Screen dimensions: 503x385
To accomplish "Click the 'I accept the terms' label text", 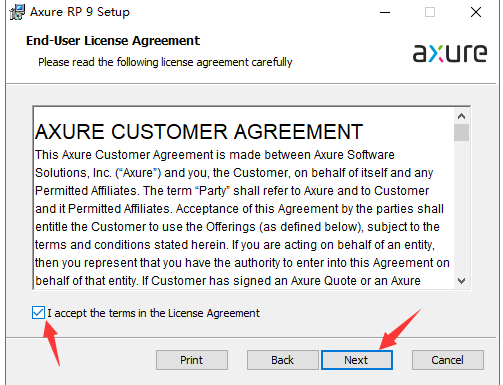I will pos(153,313).
